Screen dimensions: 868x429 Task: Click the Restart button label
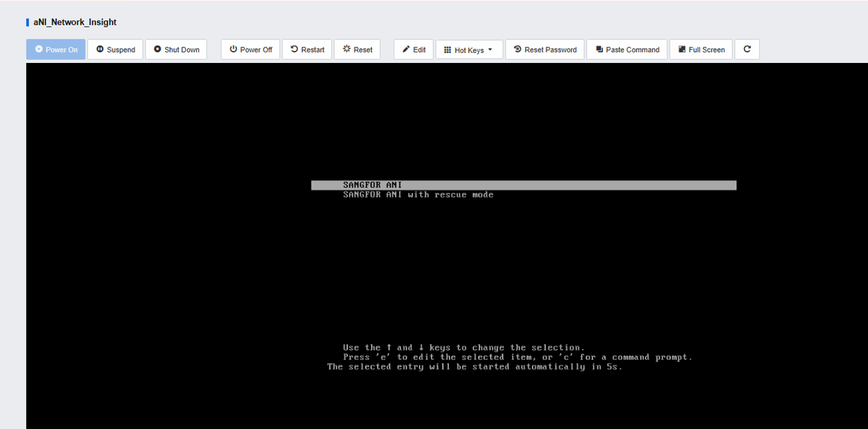coord(312,50)
